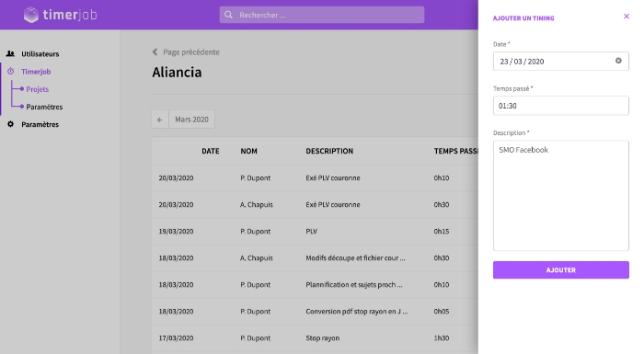Focus the Rechercher search field

tap(322, 15)
